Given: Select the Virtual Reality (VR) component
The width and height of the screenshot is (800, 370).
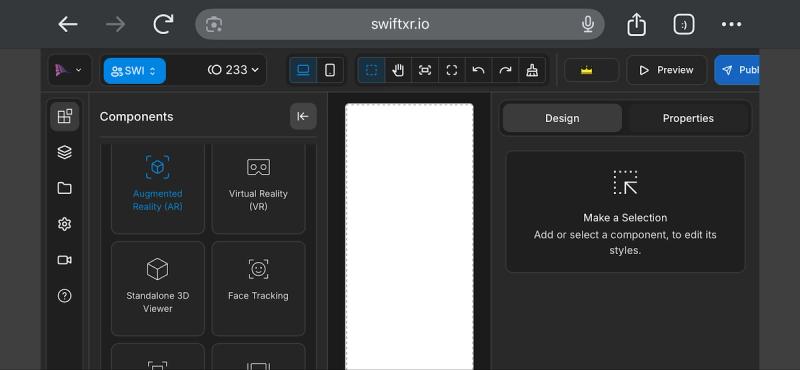Looking at the screenshot, I should pos(258,188).
